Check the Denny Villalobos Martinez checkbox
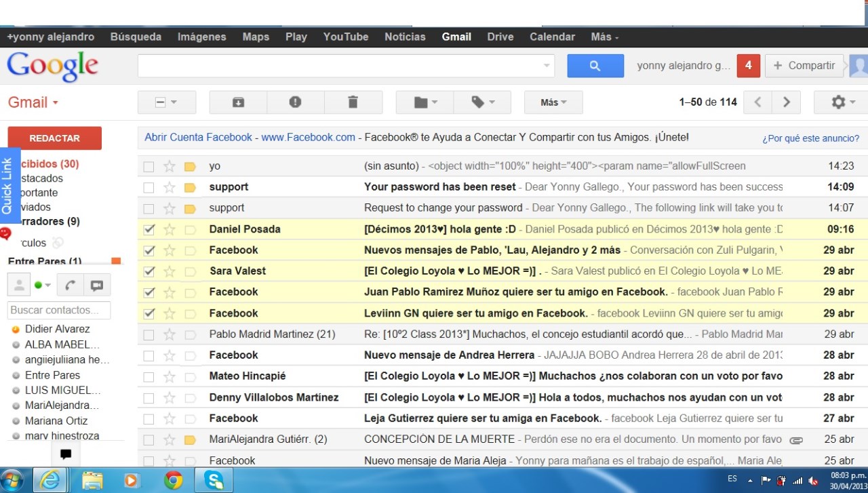This screenshot has width=868, height=493. point(149,397)
